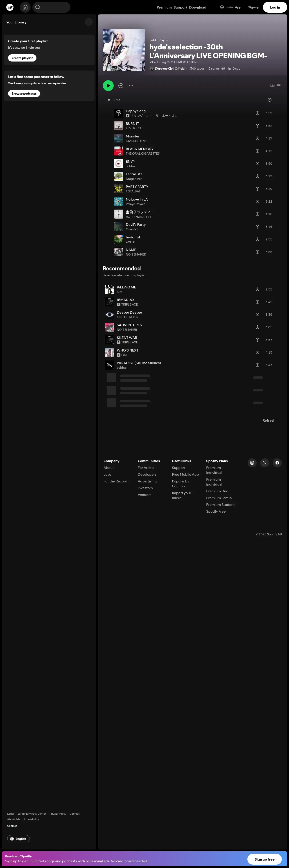Open L'Arc-en-Ciel_Official profile link

tap(170, 69)
